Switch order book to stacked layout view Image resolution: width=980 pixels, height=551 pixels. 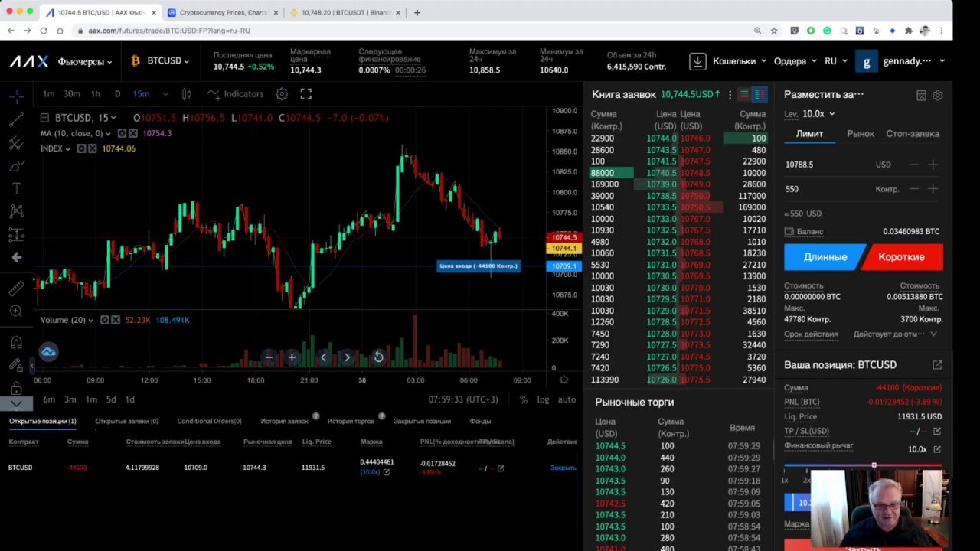pyautogui.click(x=744, y=95)
